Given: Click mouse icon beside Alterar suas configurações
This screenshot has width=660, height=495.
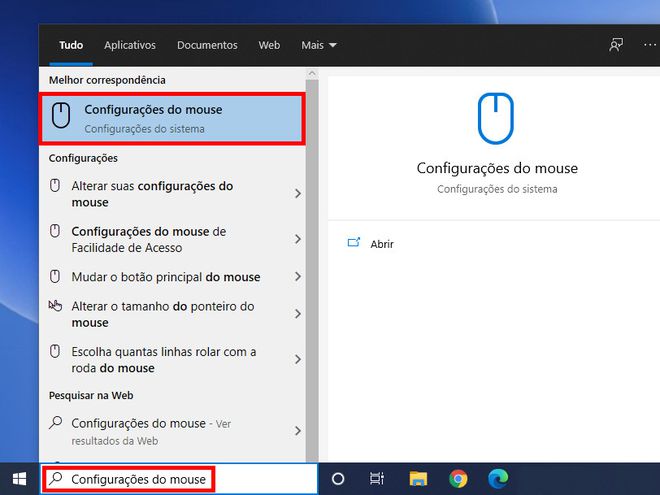Looking at the screenshot, I should [x=55, y=185].
